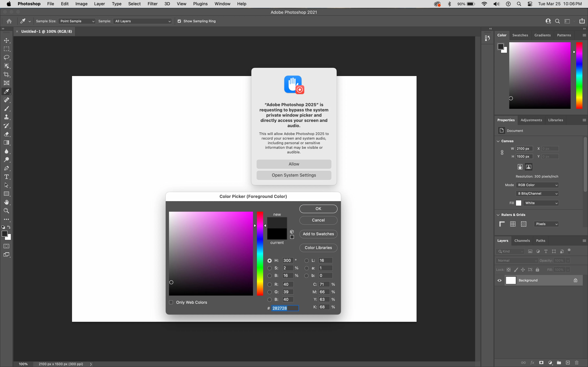
Task: Enable Only Web Colors checkbox
Action: [x=171, y=302]
